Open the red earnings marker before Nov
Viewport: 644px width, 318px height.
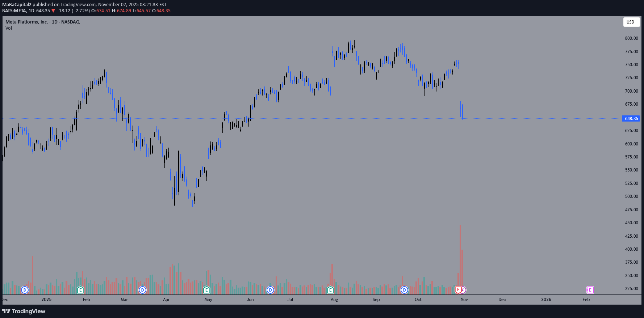pos(458,290)
